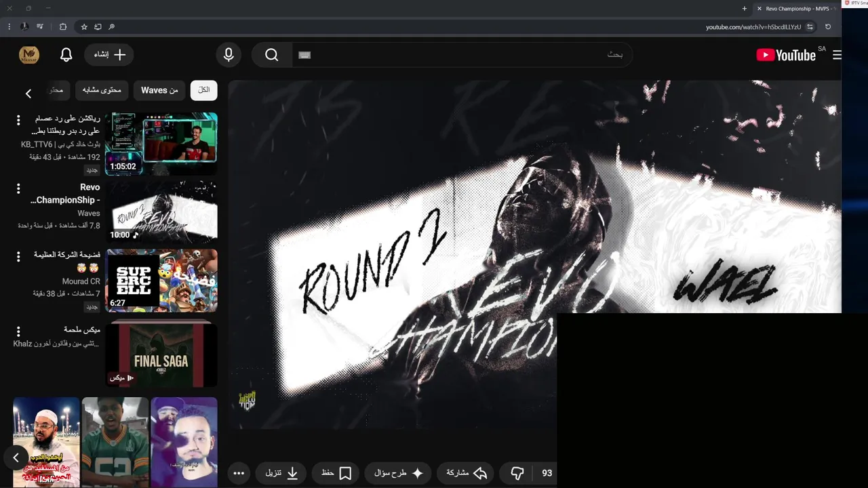This screenshot has height=488, width=868.
Task: Open options for the Mourad CR video
Action: tap(18, 256)
